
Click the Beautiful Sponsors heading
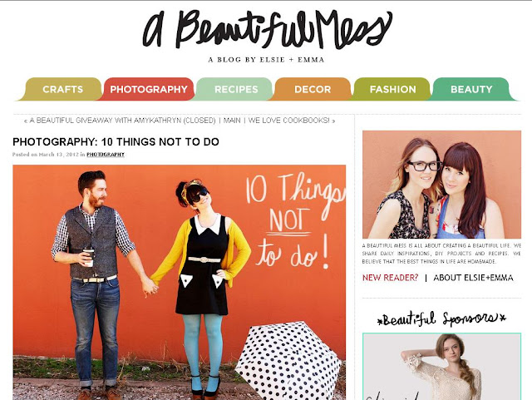coord(441,319)
